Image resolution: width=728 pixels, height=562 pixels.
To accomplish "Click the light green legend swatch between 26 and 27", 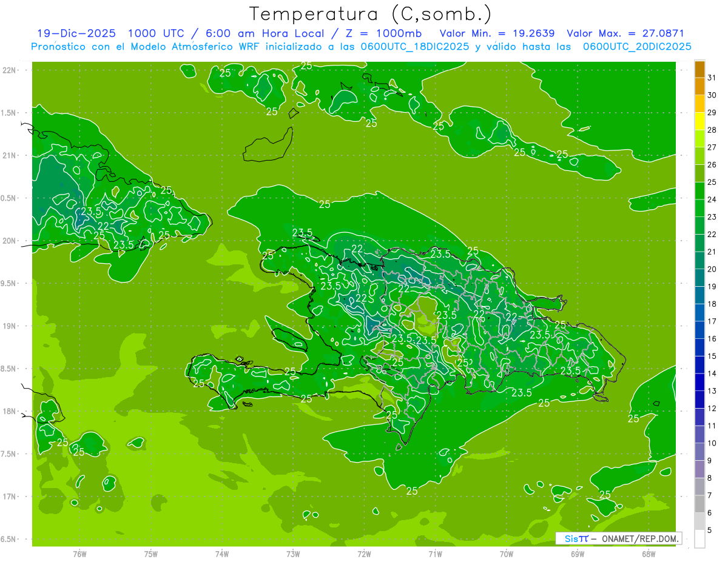I will click(x=699, y=156).
